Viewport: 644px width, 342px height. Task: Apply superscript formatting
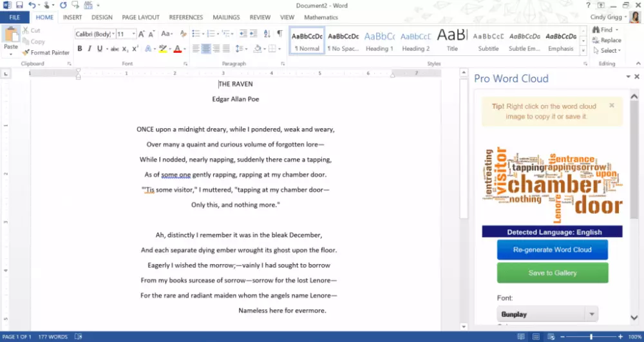pos(136,49)
